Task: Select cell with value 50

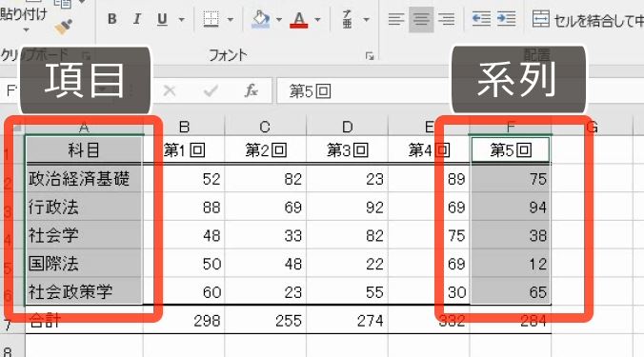Action: (184, 264)
